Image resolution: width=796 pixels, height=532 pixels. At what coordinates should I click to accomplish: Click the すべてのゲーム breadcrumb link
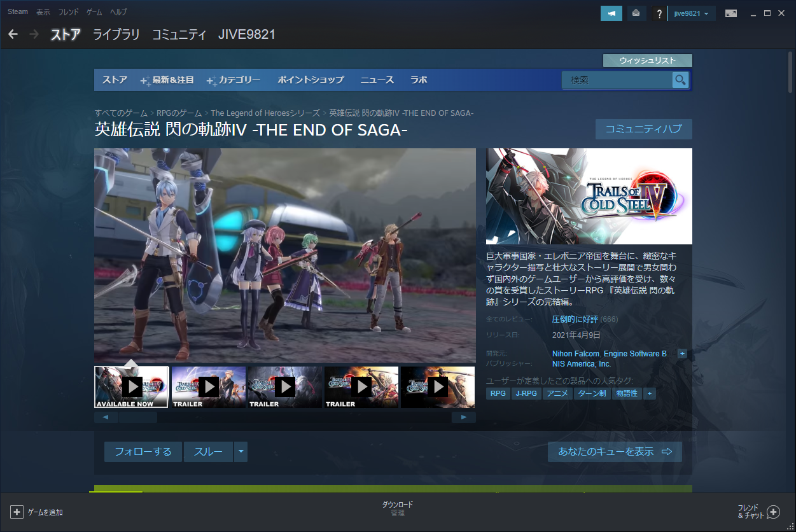[x=121, y=113]
